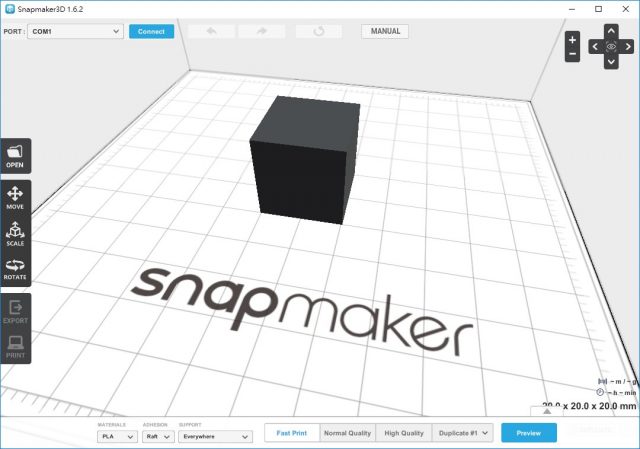Rotate view left with left arrow

pos(596,47)
